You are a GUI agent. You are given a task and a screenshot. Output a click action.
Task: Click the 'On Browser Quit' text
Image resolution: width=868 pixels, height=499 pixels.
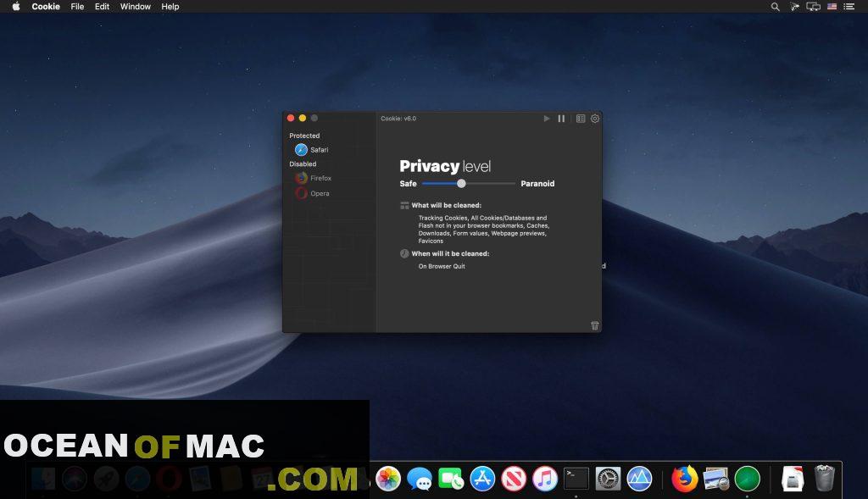point(441,266)
